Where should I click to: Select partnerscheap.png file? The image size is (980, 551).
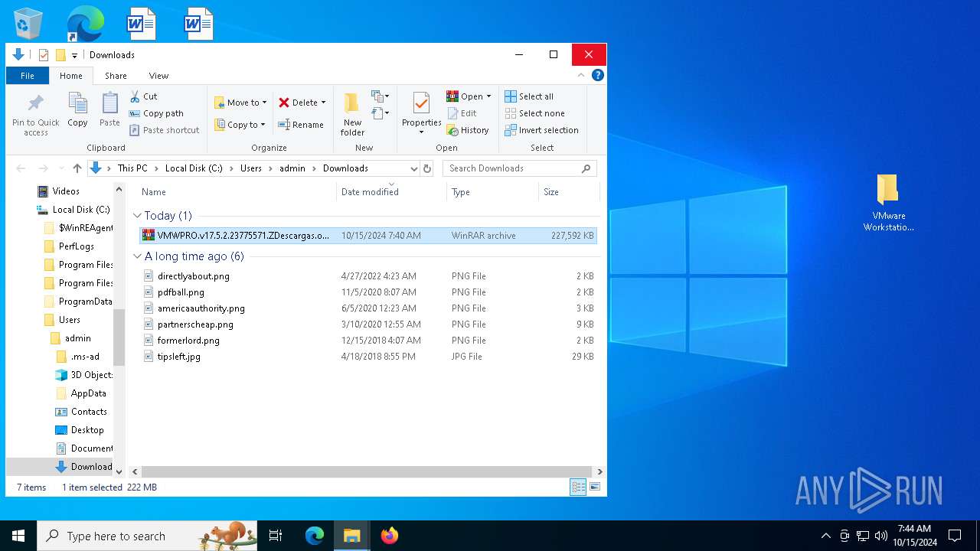pyautogui.click(x=368, y=324)
